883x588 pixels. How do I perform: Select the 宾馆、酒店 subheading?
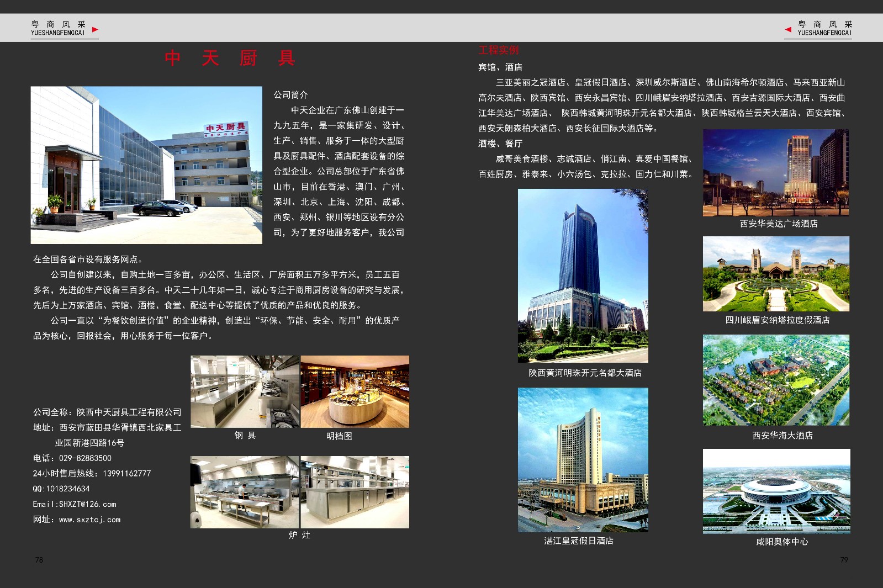(500, 67)
